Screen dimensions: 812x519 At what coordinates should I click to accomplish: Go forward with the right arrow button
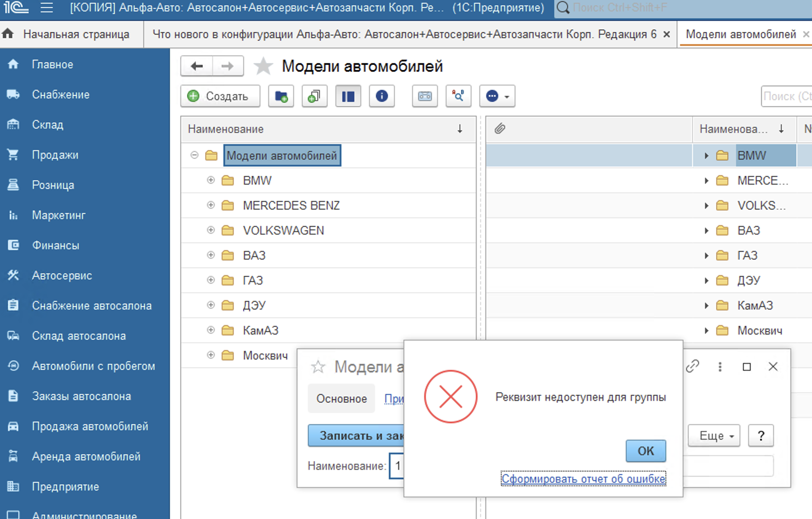[228, 66]
